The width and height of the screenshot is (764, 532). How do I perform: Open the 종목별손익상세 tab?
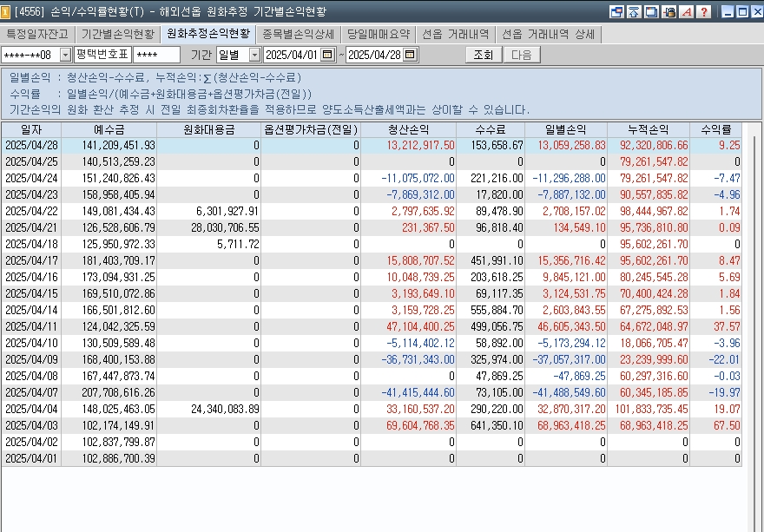(298, 34)
